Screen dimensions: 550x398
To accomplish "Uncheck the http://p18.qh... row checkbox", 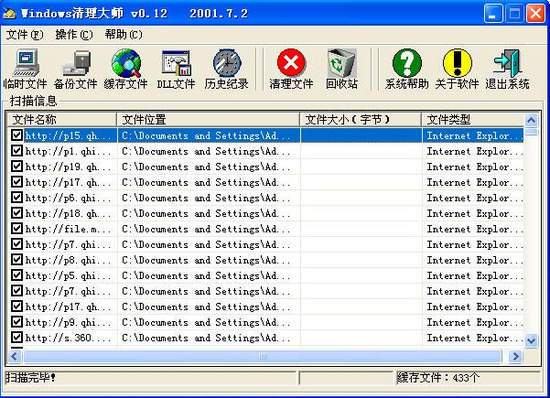I will 17,213.
